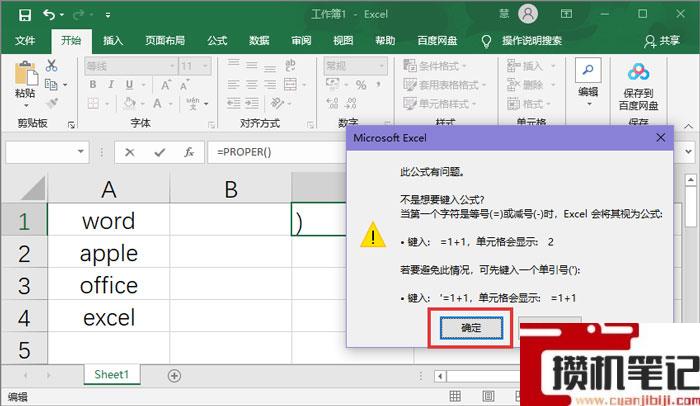Open the Name Box dropdown arrow
This screenshot has height=406, width=700.
(81, 152)
